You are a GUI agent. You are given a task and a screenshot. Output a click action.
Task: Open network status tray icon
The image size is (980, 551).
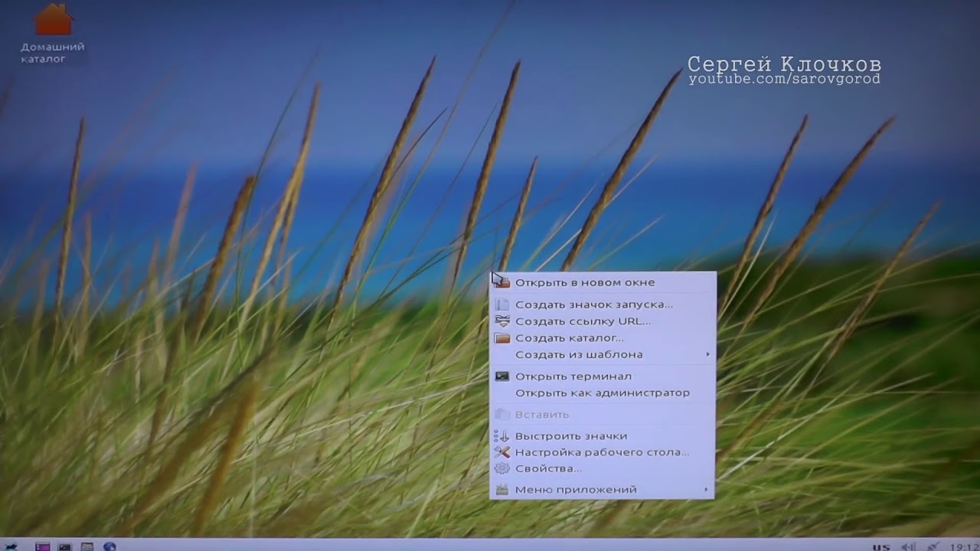pyautogui.click(x=933, y=546)
